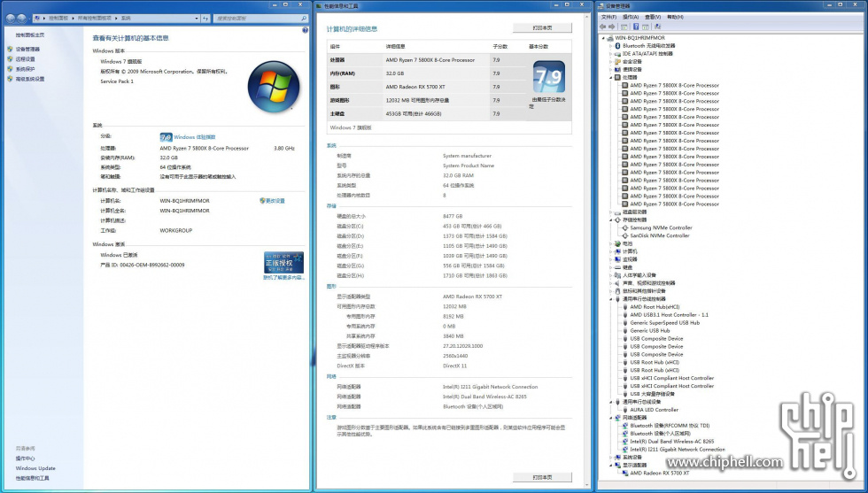Click 高级系统设置 advanced system settings link
The width and height of the screenshot is (868, 493).
(x=30, y=79)
